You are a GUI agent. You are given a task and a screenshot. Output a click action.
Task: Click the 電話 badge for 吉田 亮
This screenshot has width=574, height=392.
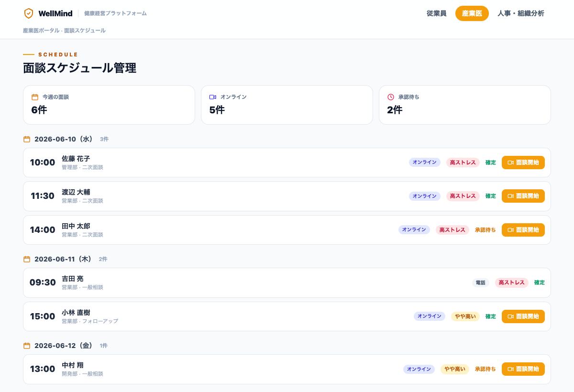coord(481,283)
